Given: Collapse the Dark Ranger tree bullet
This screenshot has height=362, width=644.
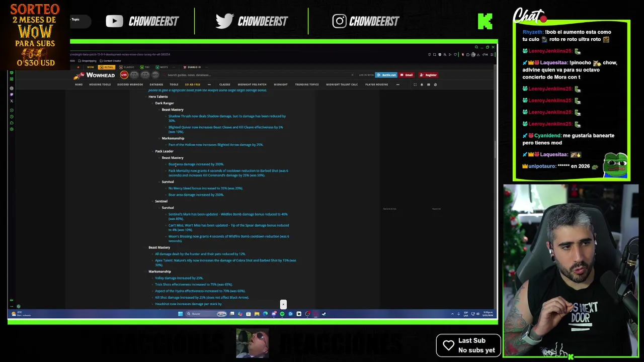Looking at the screenshot, I should pyautogui.click(x=152, y=103).
